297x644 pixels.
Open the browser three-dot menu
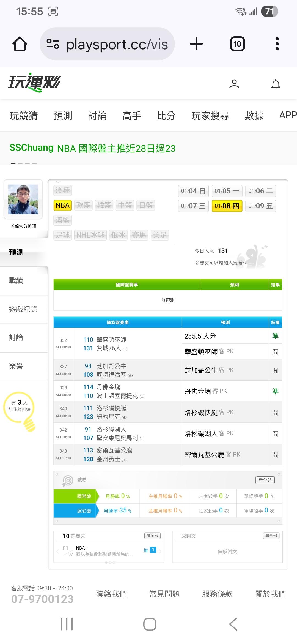pos(277,44)
